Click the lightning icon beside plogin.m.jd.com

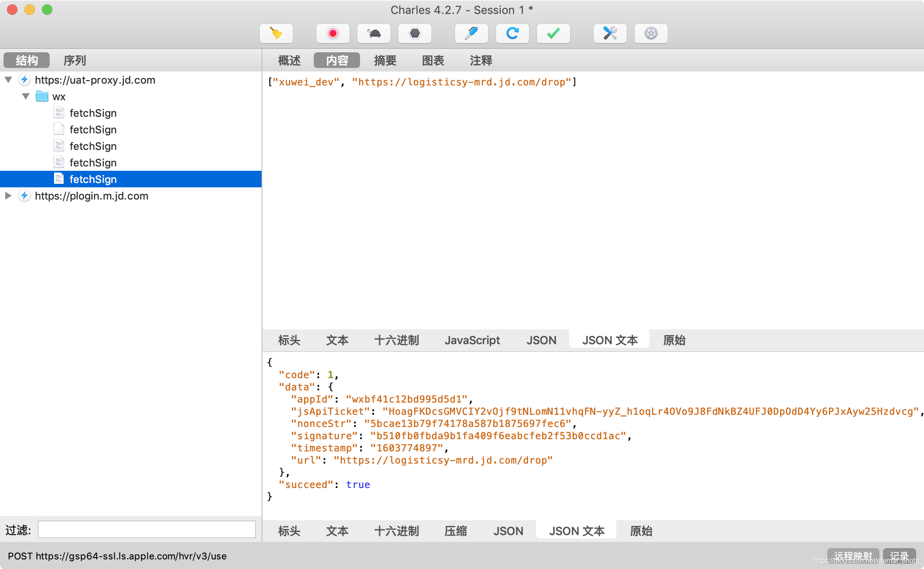24,196
